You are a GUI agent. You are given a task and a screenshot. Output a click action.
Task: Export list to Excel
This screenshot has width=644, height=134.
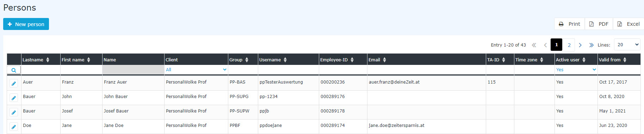(x=628, y=24)
